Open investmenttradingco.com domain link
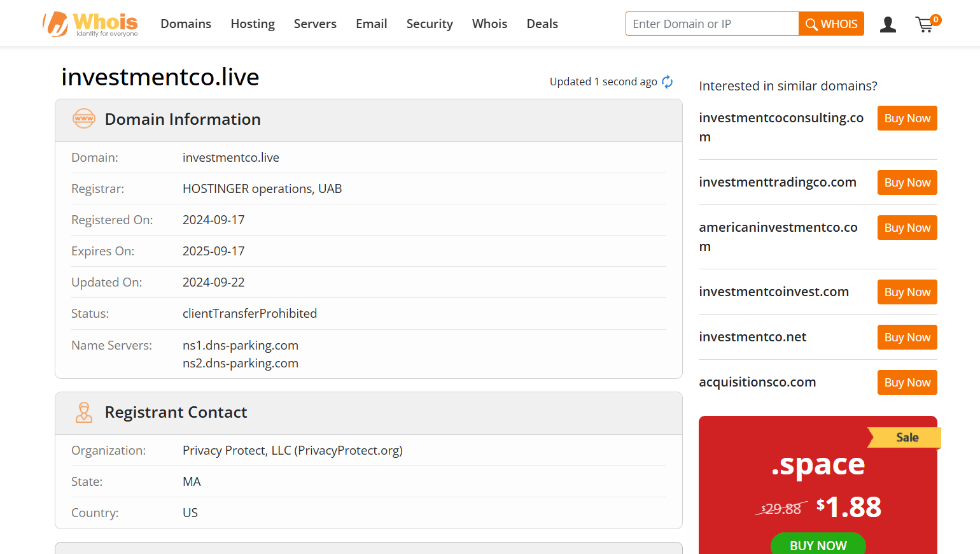 pos(777,182)
